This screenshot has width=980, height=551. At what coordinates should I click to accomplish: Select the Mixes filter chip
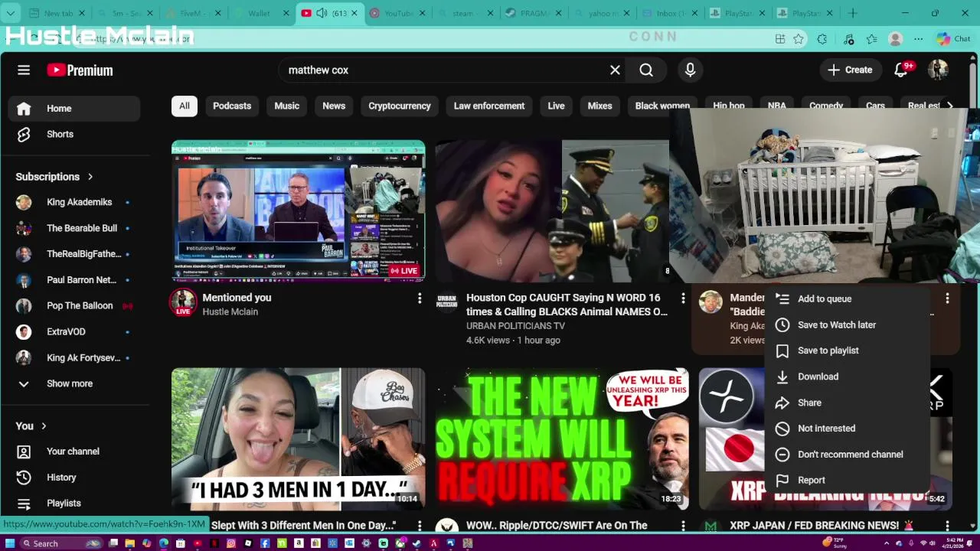tap(599, 106)
